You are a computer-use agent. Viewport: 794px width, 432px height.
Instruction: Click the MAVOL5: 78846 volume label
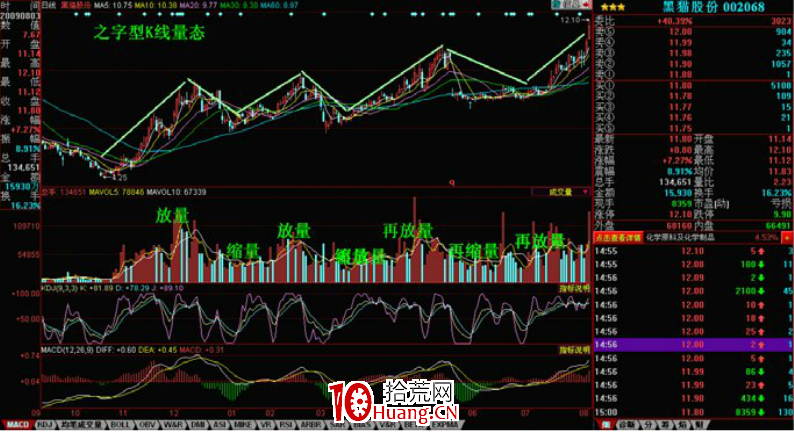tap(116, 192)
